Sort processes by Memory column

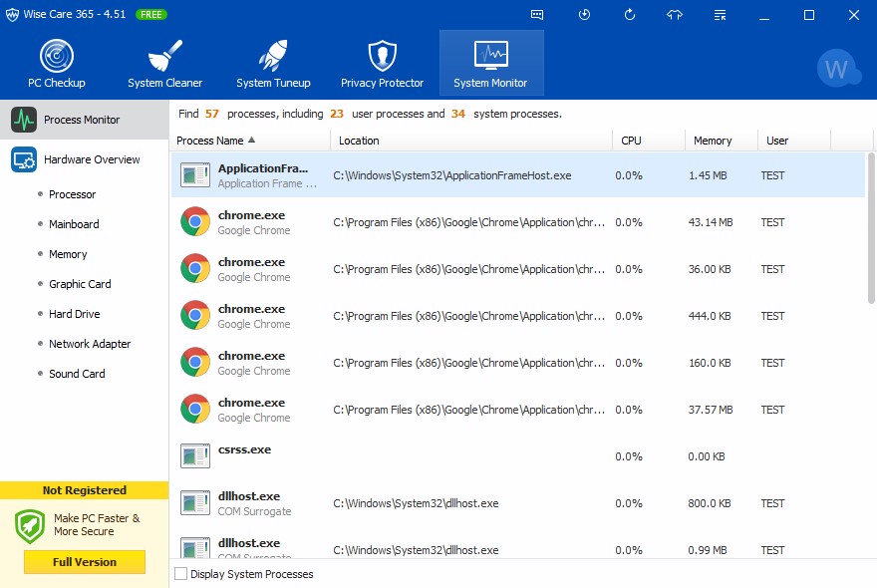(x=713, y=141)
